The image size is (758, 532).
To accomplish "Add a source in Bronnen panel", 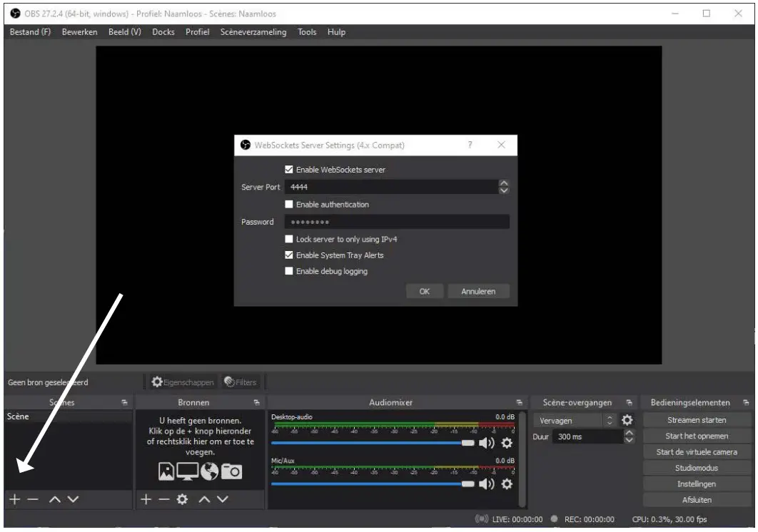I will point(146,499).
